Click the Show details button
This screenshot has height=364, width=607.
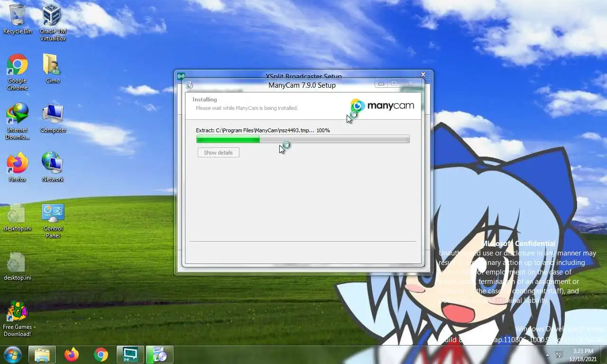(219, 153)
